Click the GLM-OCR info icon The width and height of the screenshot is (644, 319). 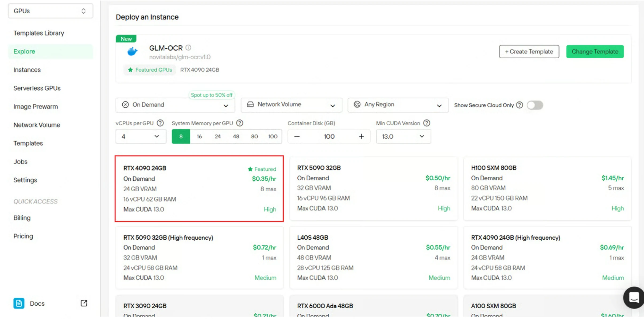click(x=188, y=48)
